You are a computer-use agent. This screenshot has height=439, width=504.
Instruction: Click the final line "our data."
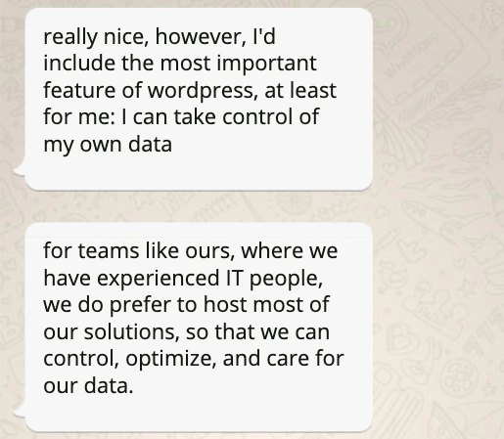pyautogui.click(x=88, y=386)
